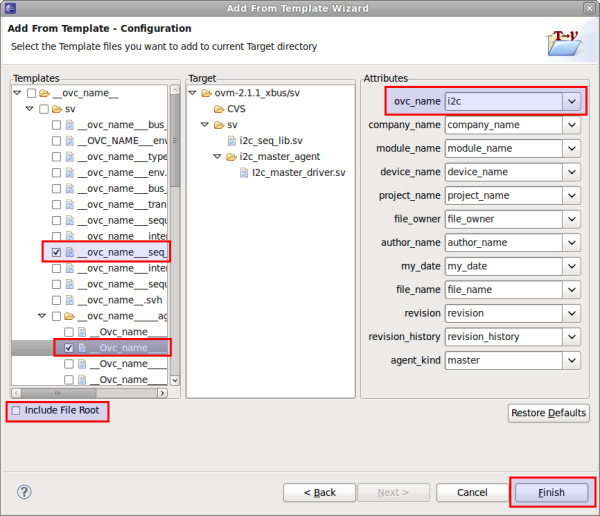Screen dimensions: 600x516
Task: Click the CVS folder icon in Target
Action: click(218, 109)
